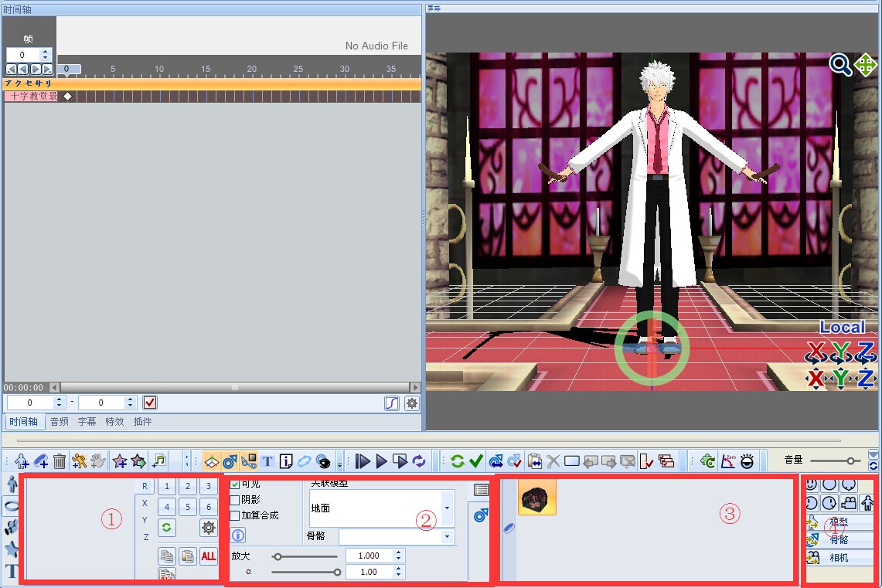
Task: Click the green move arrows icon in viewport
Action: click(x=865, y=65)
